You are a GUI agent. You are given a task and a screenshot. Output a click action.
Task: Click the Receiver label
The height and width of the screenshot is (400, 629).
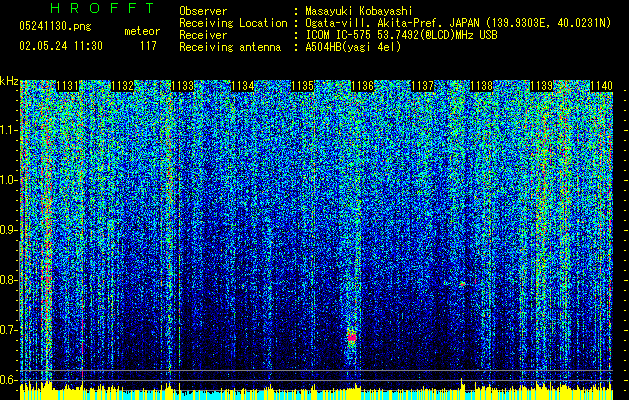(203, 35)
